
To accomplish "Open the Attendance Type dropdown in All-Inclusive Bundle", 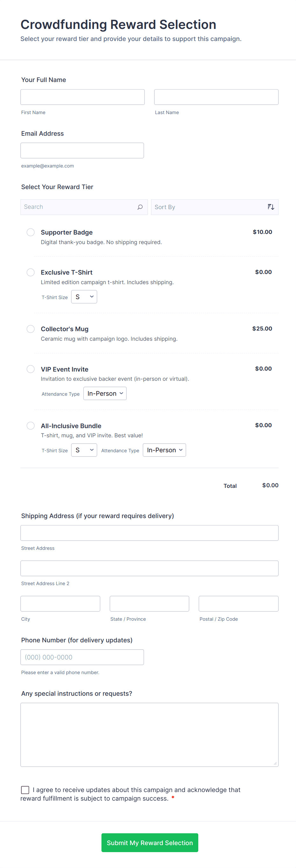I will (164, 450).
